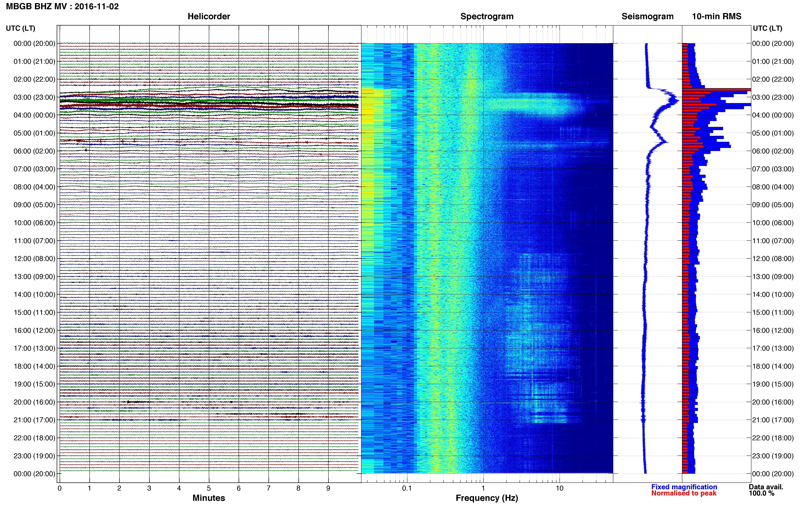This screenshot has height=508, width=812.
Task: Click the 'Frequency (Hz)' x-axis label
Action: tap(487, 498)
